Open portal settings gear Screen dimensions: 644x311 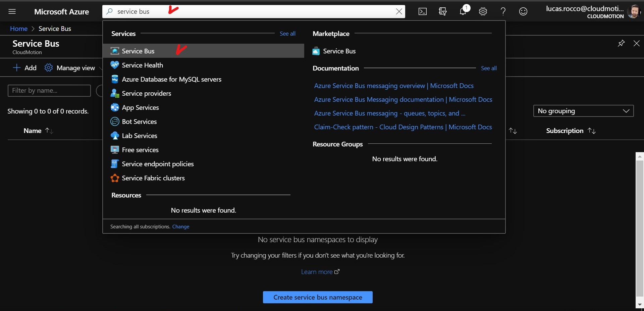(483, 11)
